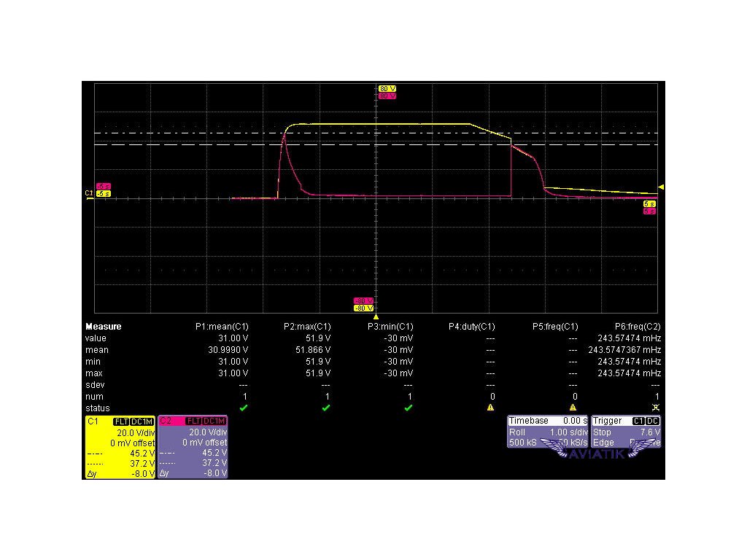The height and width of the screenshot is (560, 747).
Task: Click the Timebase 0.00 s delay value
Action: point(575,421)
